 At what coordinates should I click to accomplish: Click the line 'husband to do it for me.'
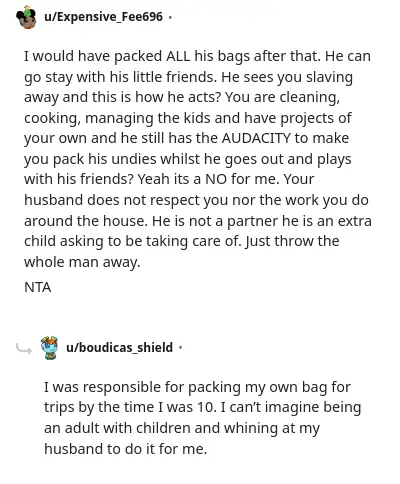(x=125, y=449)
